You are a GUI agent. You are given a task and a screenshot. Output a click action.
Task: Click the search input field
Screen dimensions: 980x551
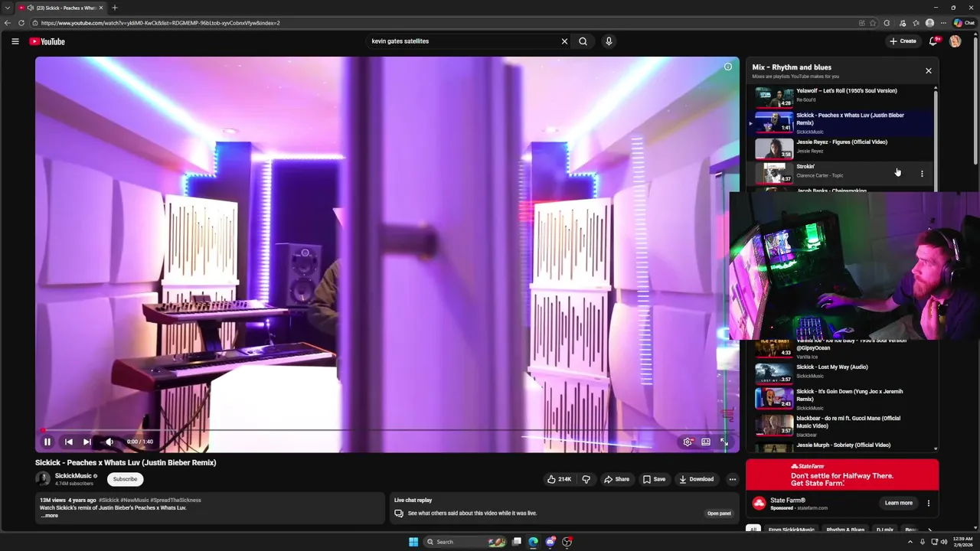point(463,41)
